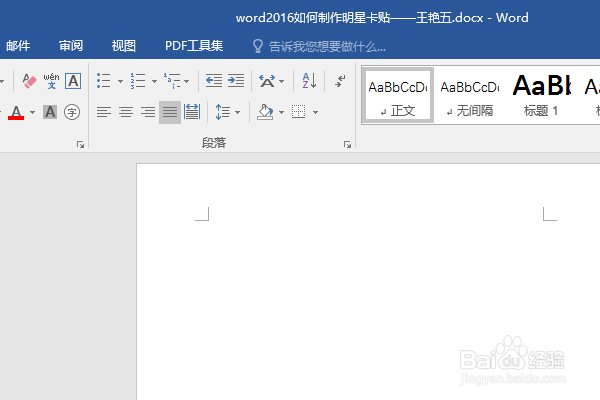The image size is (600, 400).
Task: Open the 审阅 (Review) tab
Action: (71, 46)
